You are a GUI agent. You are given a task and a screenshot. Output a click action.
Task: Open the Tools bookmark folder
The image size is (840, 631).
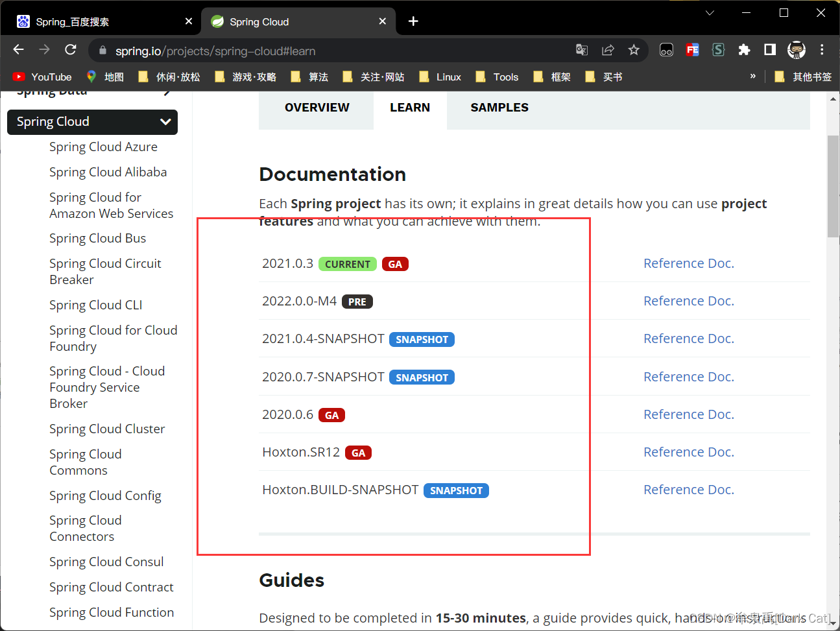(497, 77)
